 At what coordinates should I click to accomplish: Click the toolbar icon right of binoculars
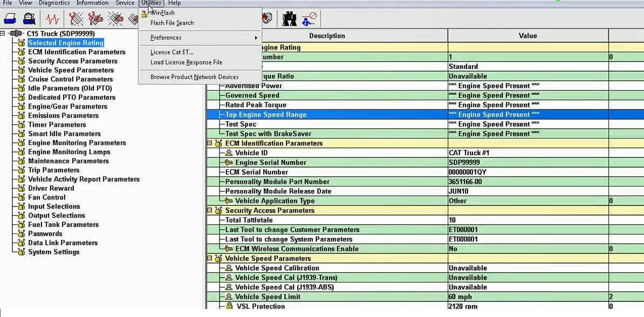309,19
